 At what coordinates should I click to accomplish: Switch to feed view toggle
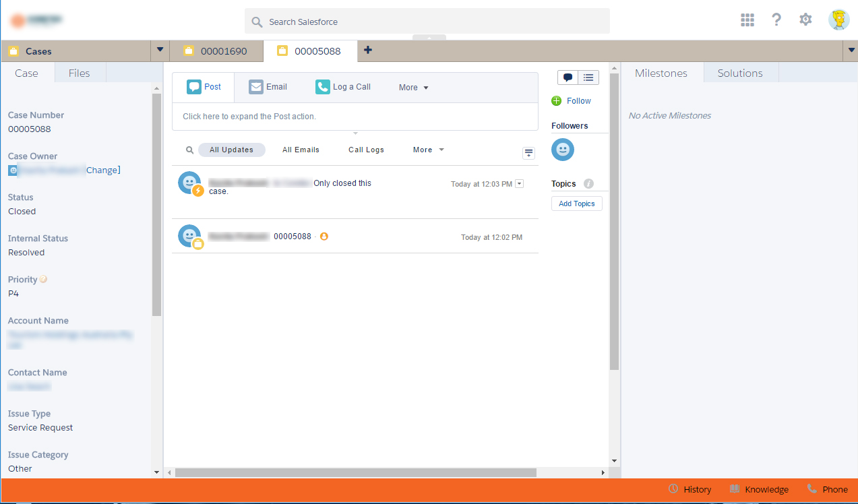(x=568, y=77)
